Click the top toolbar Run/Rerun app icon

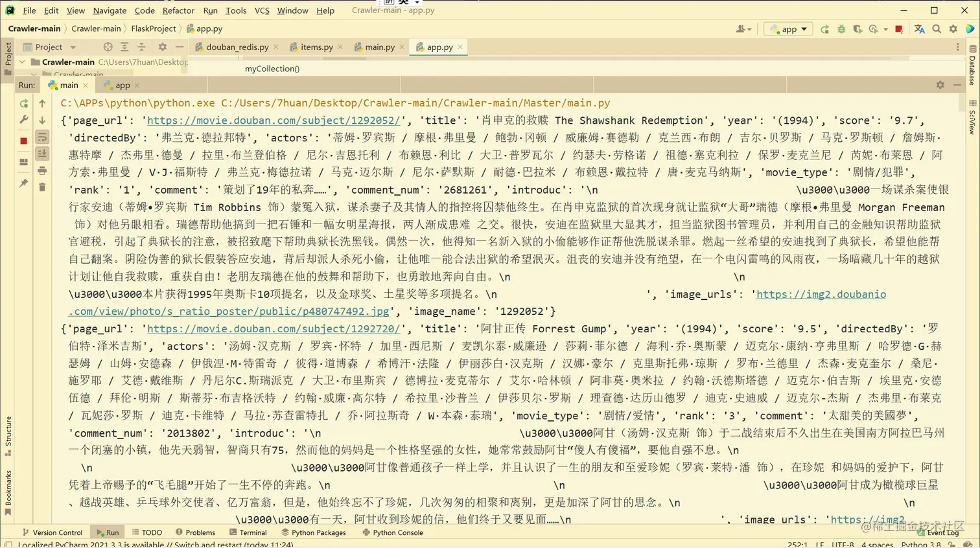(824, 29)
